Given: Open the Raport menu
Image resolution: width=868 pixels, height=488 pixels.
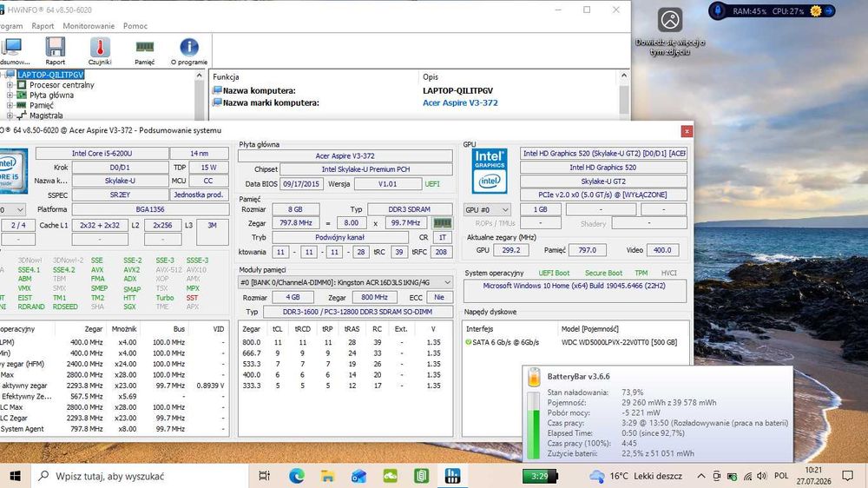Looking at the screenshot, I should pos(43,26).
